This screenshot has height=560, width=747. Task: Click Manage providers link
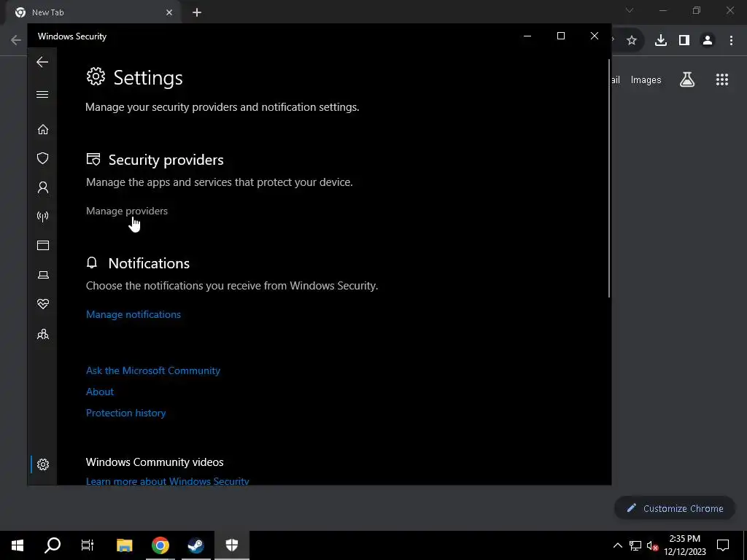[127, 211]
